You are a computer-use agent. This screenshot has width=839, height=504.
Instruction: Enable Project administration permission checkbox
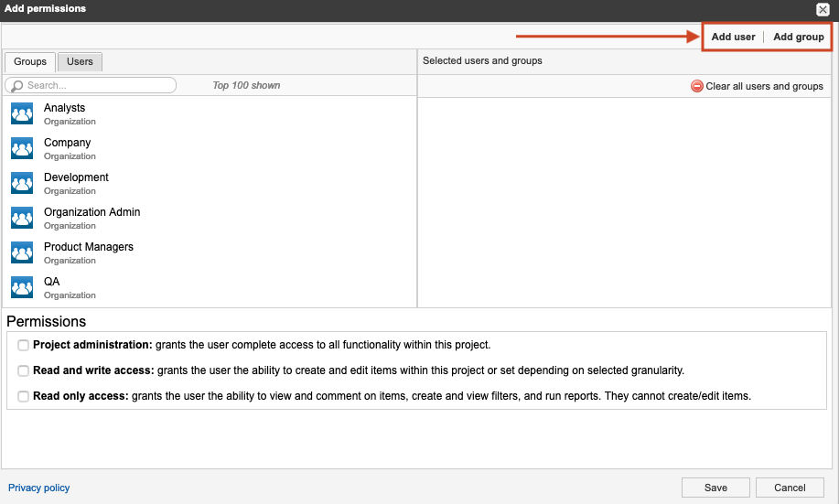[x=24, y=345]
